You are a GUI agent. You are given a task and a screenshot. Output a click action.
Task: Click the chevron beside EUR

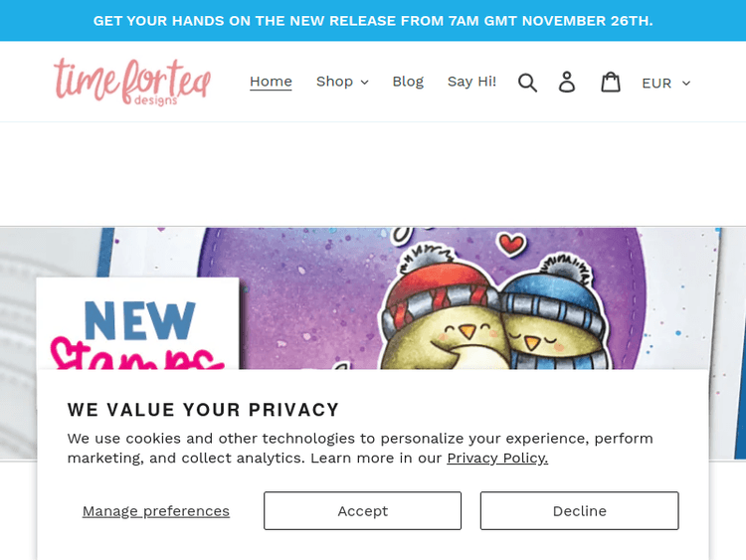point(686,84)
